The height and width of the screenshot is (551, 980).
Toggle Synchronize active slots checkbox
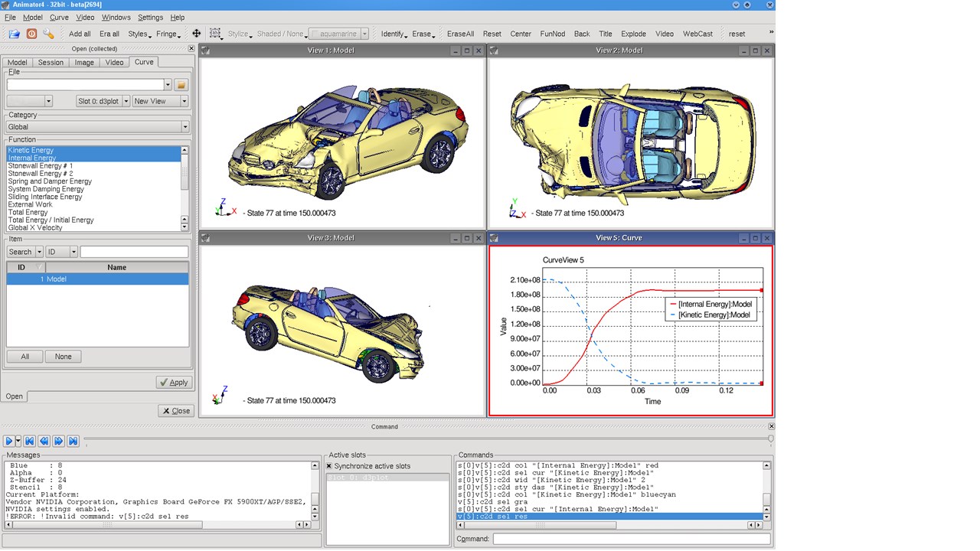point(330,466)
